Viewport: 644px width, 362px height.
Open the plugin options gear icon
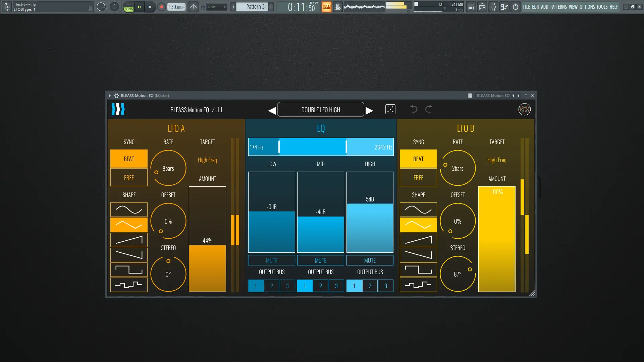point(116,96)
